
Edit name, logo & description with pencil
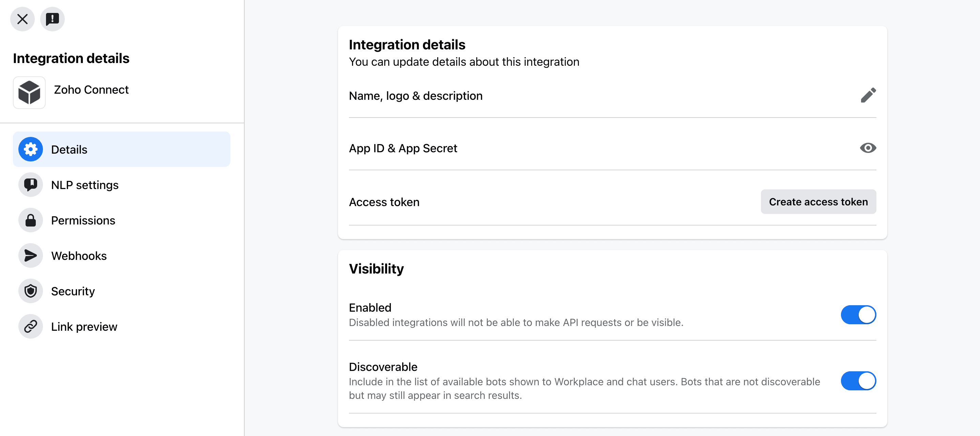[868, 95]
